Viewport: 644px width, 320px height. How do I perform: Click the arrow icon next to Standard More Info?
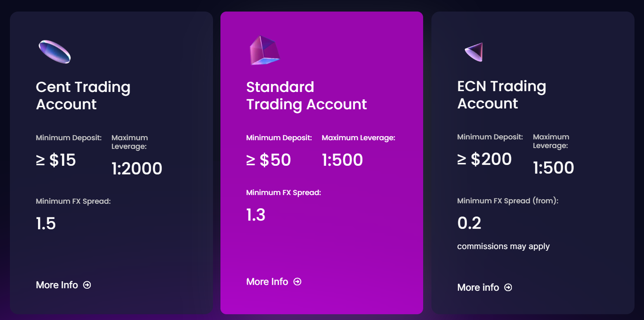pyautogui.click(x=297, y=281)
